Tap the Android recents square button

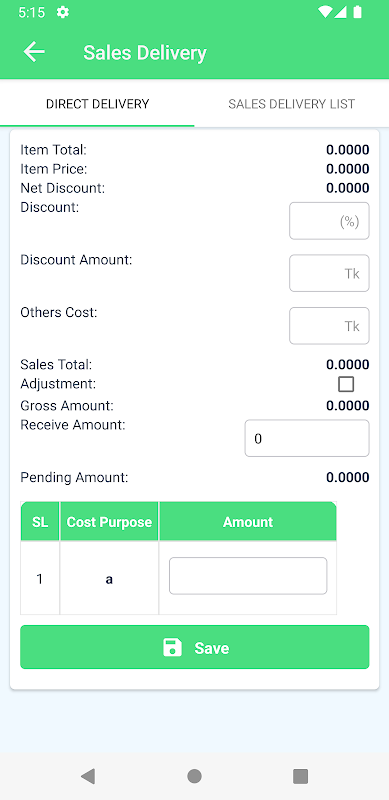[x=300, y=776]
